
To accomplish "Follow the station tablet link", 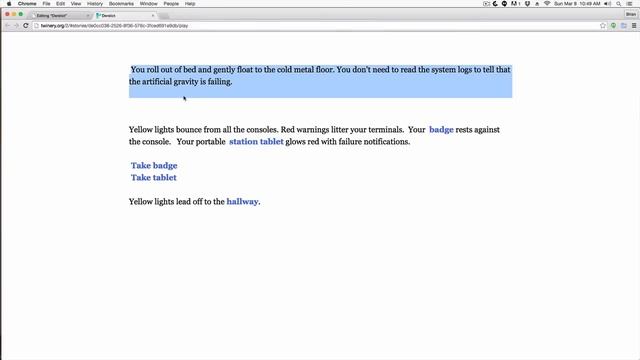I will coord(256,142).
